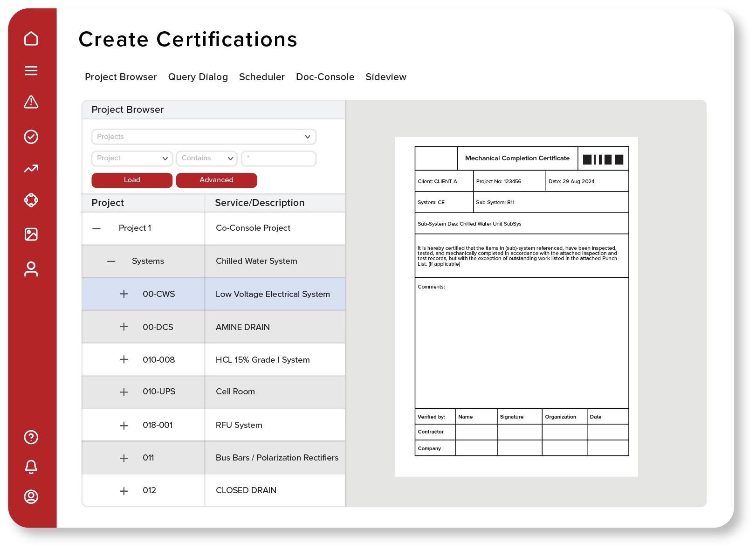The height and width of the screenshot is (550, 756).
Task: Expand the 012 row
Action: pos(124,491)
